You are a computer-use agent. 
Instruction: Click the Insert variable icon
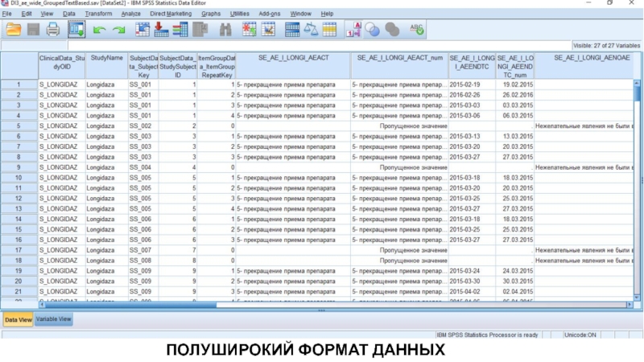pyautogui.click(x=268, y=30)
